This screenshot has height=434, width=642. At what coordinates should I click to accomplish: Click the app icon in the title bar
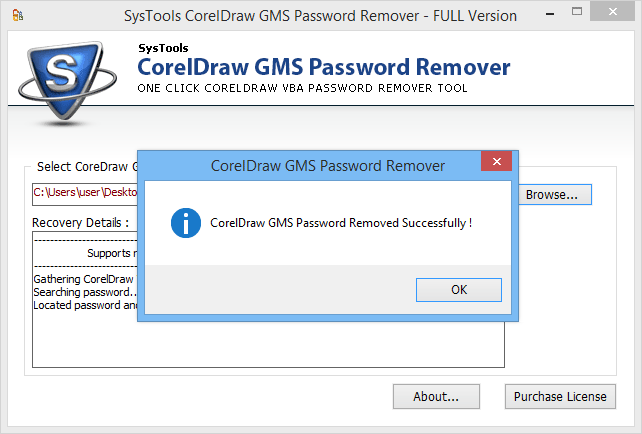tap(12, 16)
